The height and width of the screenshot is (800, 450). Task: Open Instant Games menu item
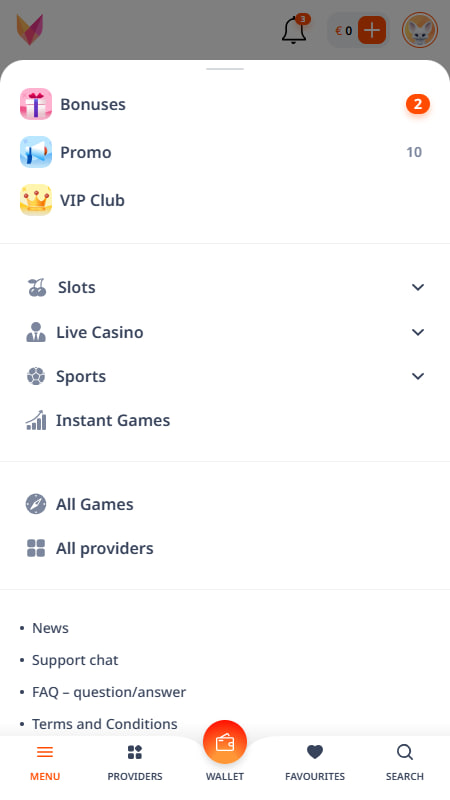pos(224,420)
